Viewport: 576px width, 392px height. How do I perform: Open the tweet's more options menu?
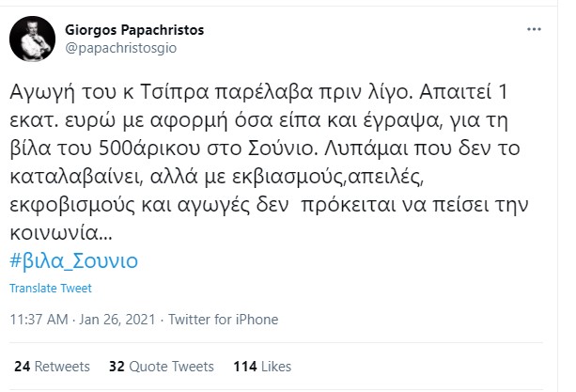click(534, 30)
